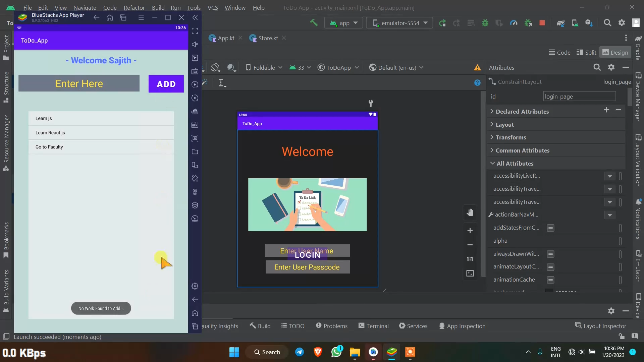Screen dimensions: 644x362
Task: Click the Make Project hammer icon
Action: [x=314, y=23]
